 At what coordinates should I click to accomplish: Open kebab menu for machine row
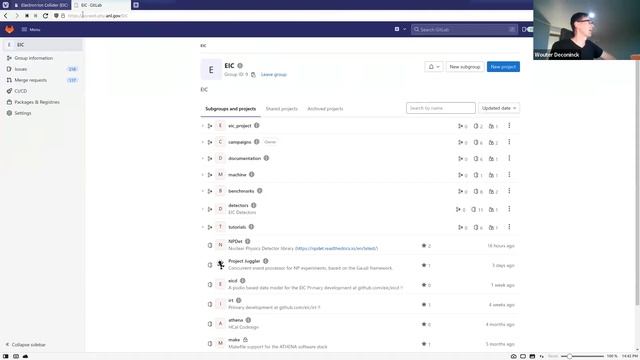coord(509,175)
